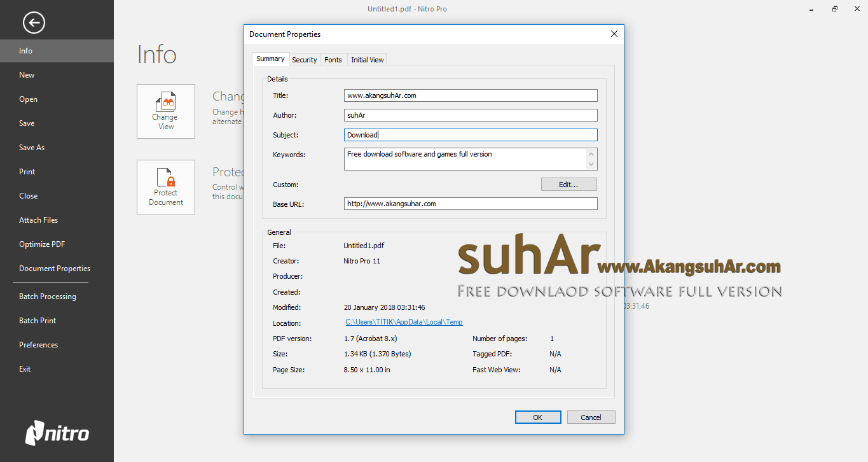Open the Temp folder location link
This screenshot has height=462, width=868.
404,323
